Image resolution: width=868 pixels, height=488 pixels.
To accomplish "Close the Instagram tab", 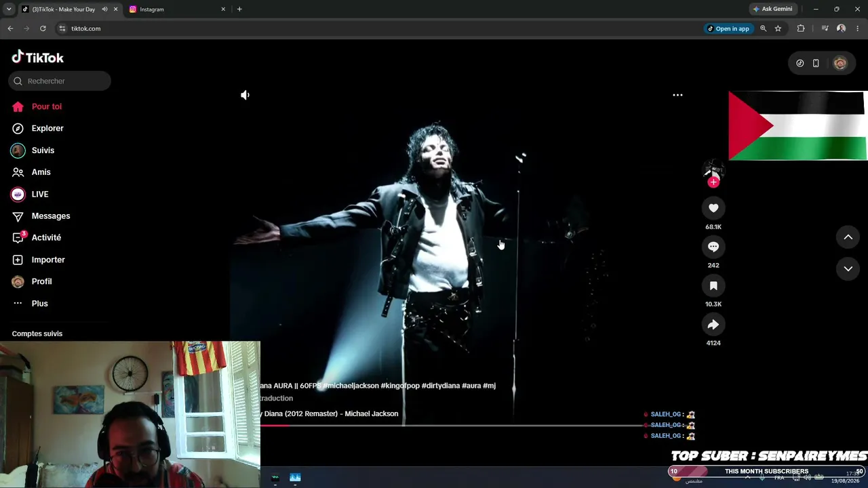I will tap(223, 9).
